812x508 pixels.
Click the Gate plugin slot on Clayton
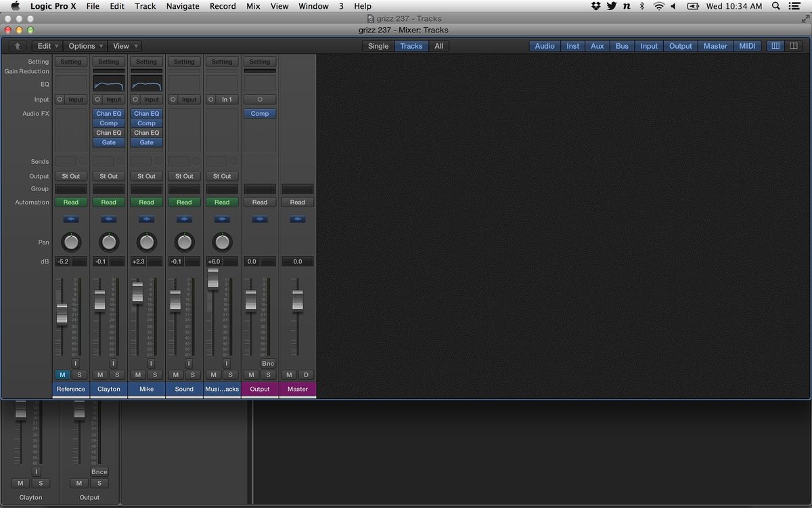108,142
